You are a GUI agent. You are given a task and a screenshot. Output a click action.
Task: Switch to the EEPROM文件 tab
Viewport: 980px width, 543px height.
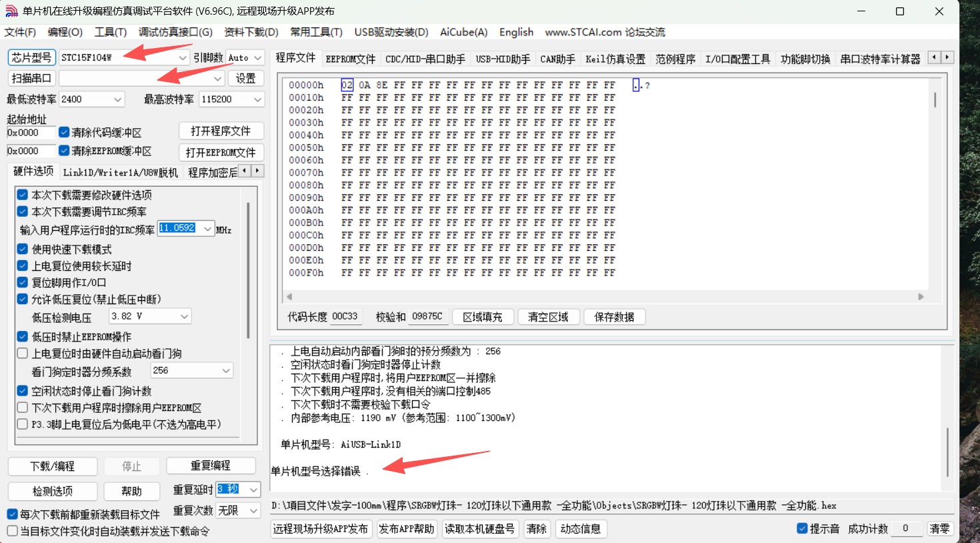[351, 59]
